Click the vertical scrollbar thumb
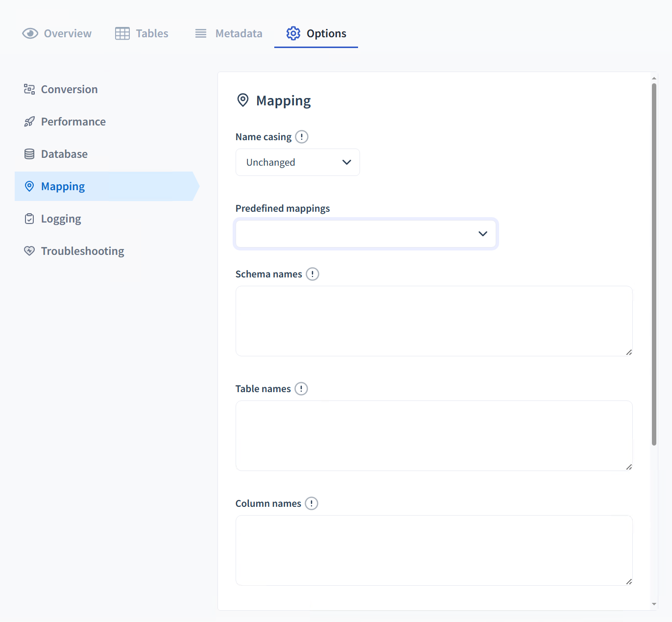Image resolution: width=672 pixels, height=622 pixels. [x=654, y=265]
